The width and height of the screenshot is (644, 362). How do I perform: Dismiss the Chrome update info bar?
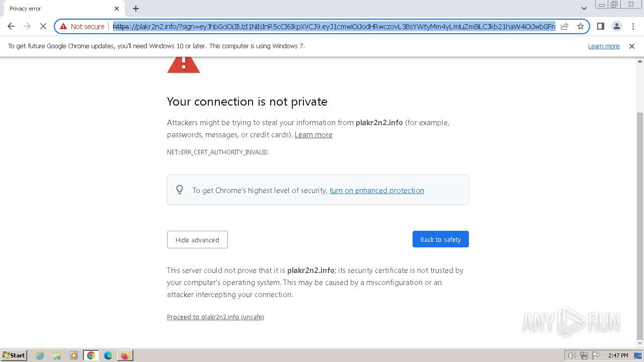tap(632, 46)
